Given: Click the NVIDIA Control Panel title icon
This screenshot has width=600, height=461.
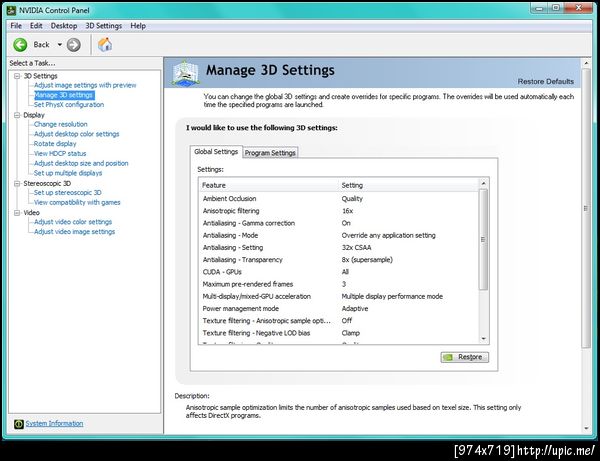Looking at the screenshot, I should (x=11, y=10).
